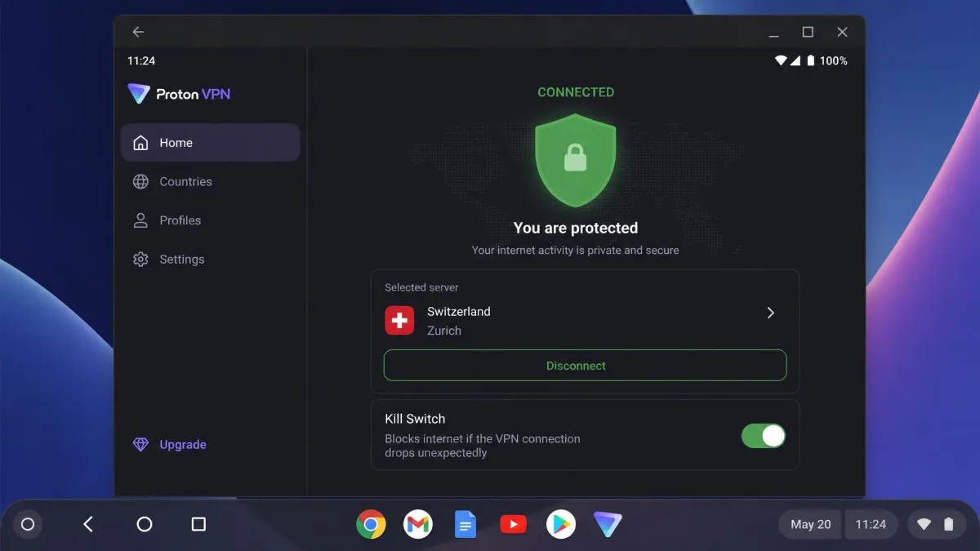Close the Proton VPN window
Viewport: 980px width, 551px height.
[842, 32]
